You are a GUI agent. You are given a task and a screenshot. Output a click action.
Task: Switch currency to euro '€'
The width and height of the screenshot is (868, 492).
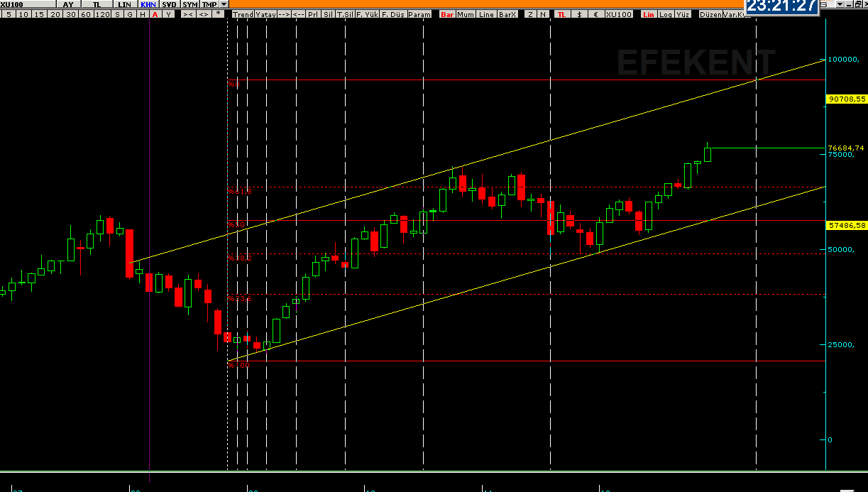tap(595, 14)
